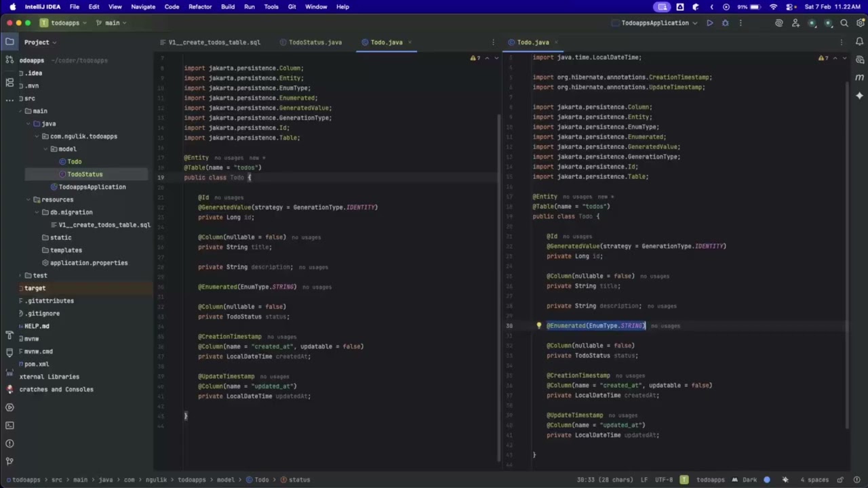Click the 7 warnings indicator in right editor
This screenshot has width=868, height=488.
tap(825, 58)
